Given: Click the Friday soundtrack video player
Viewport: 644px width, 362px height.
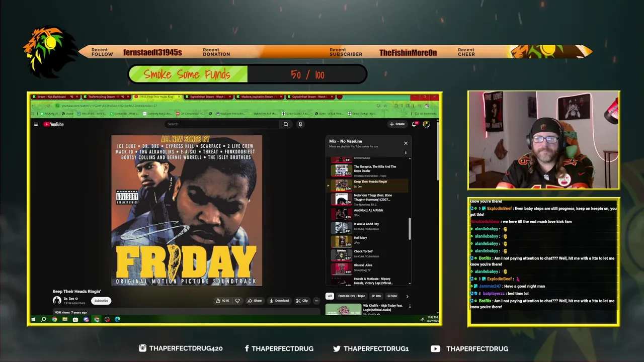Looking at the screenshot, I should pyautogui.click(x=187, y=210).
